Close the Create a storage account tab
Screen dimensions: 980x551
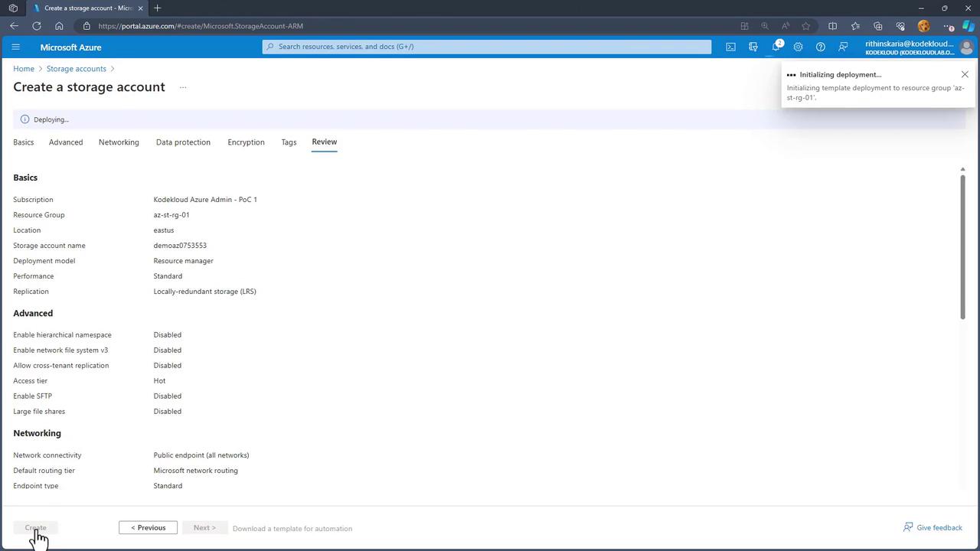(140, 8)
